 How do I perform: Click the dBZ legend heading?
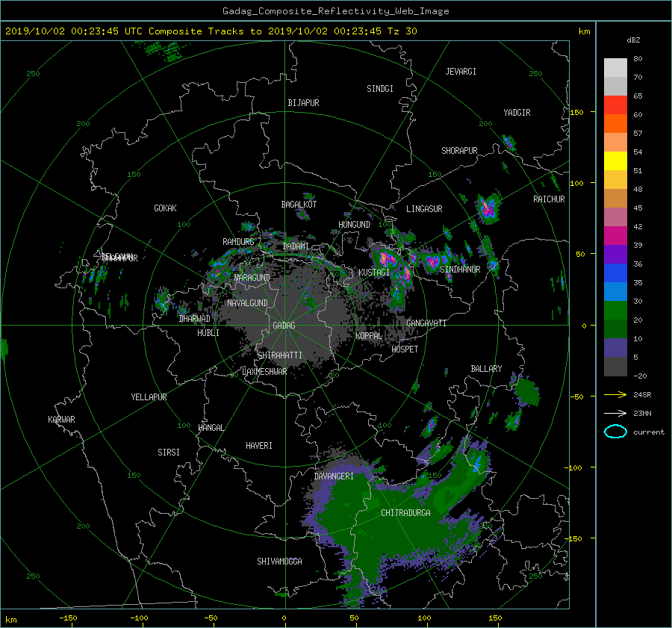tap(633, 40)
